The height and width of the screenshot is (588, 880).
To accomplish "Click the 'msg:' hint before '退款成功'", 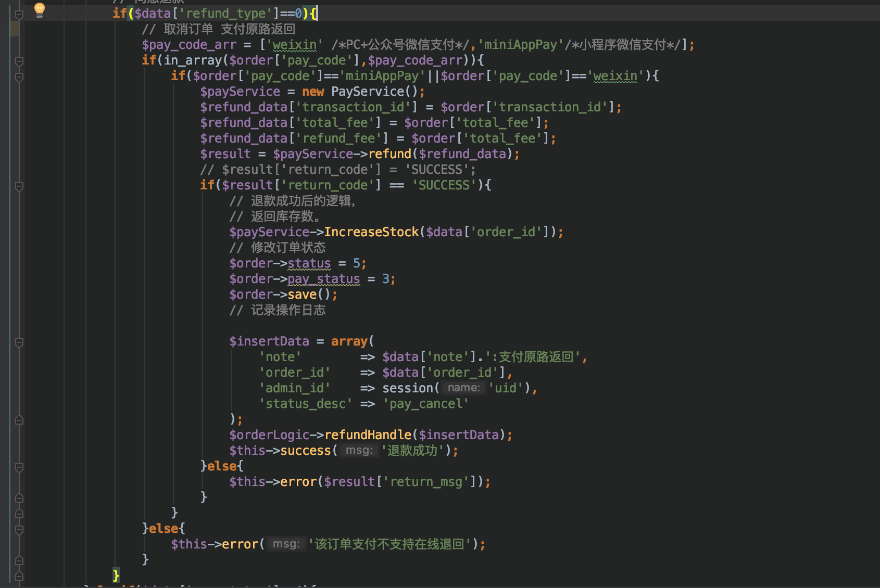I will point(359,450).
